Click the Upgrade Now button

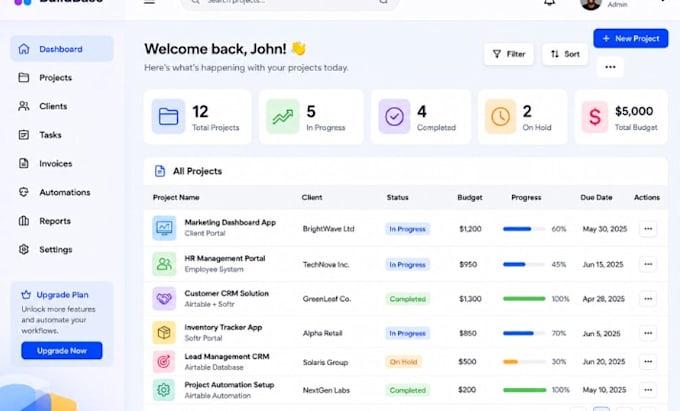point(62,350)
